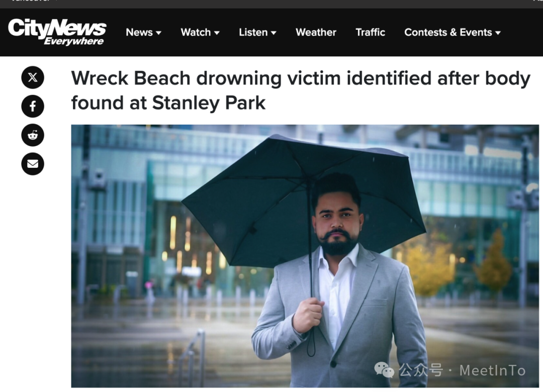Expand the Contests & Events dropdown arrow
Image resolution: width=543 pixels, height=392 pixels.
(498, 33)
